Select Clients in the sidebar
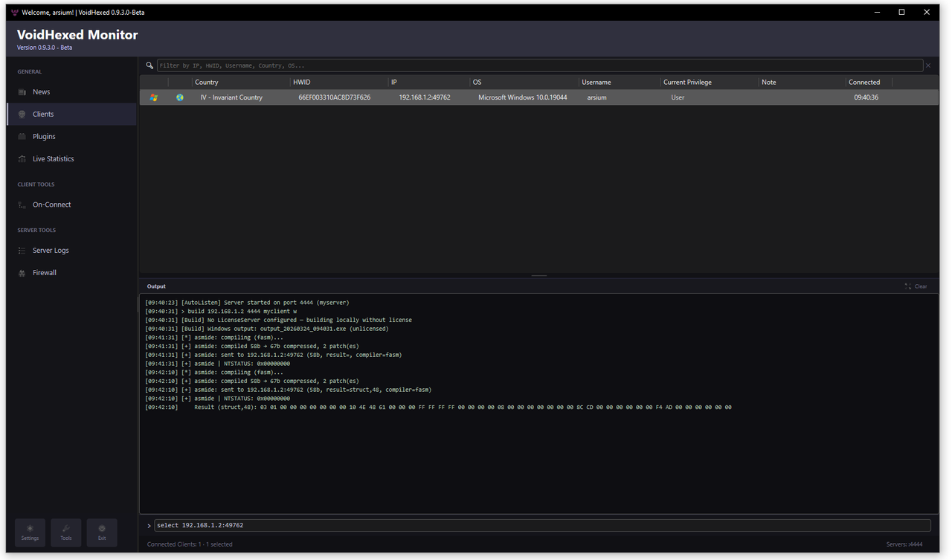 click(x=71, y=115)
